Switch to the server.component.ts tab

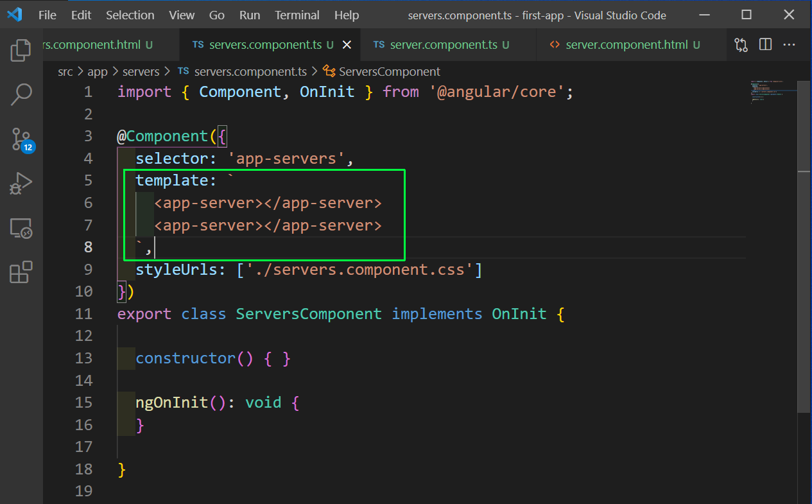(x=447, y=45)
